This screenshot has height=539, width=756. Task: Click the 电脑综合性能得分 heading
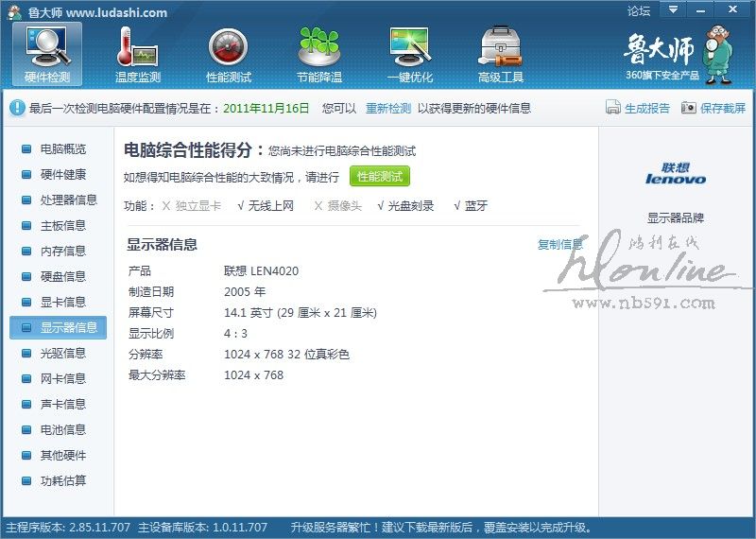click(x=194, y=150)
